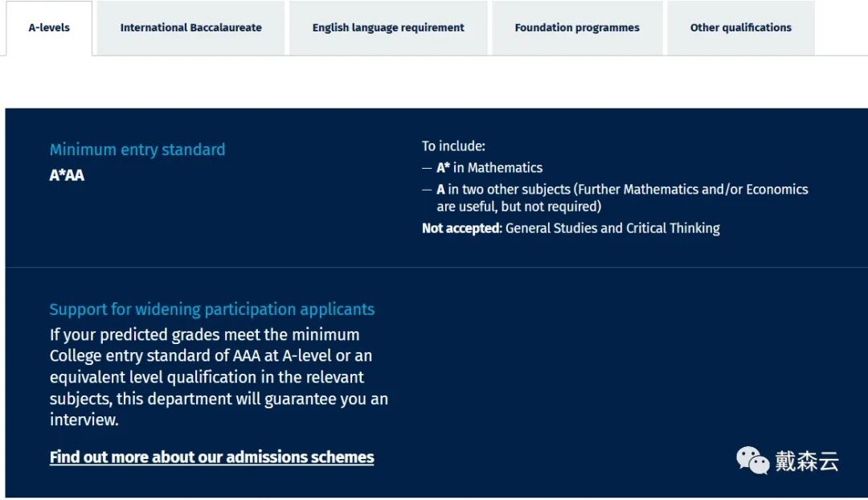Click Support for widening participation applicants heading
868x500 pixels.
[212, 309]
